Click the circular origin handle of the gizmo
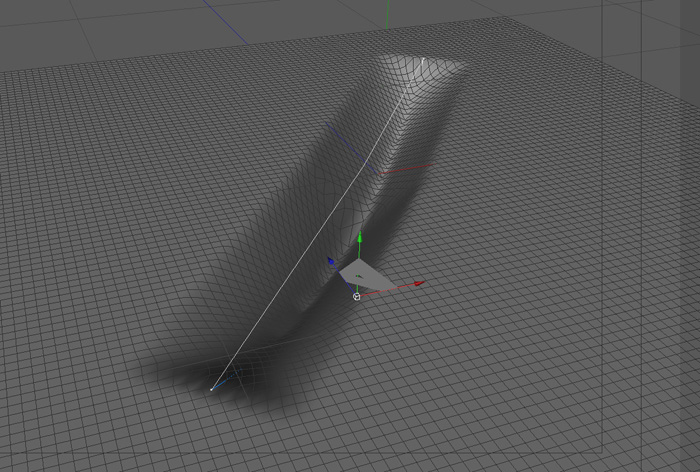Screen dimensions: 700x472 tap(357, 297)
